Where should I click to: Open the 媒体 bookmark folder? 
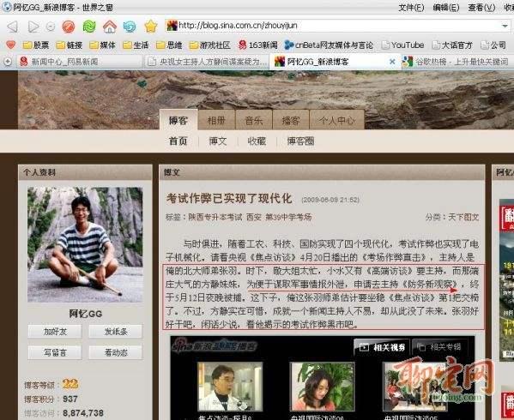(103, 45)
